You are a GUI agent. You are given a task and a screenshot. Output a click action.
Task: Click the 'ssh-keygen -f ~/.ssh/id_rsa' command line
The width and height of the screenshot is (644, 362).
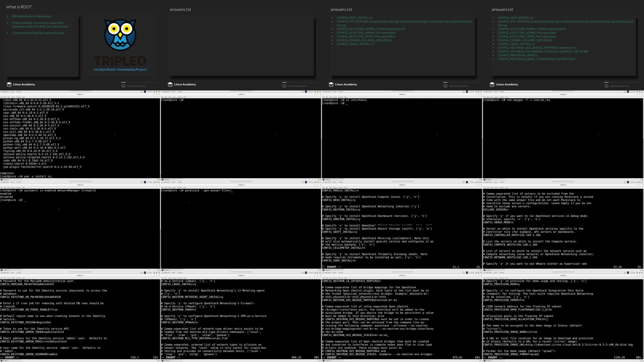click(516, 100)
